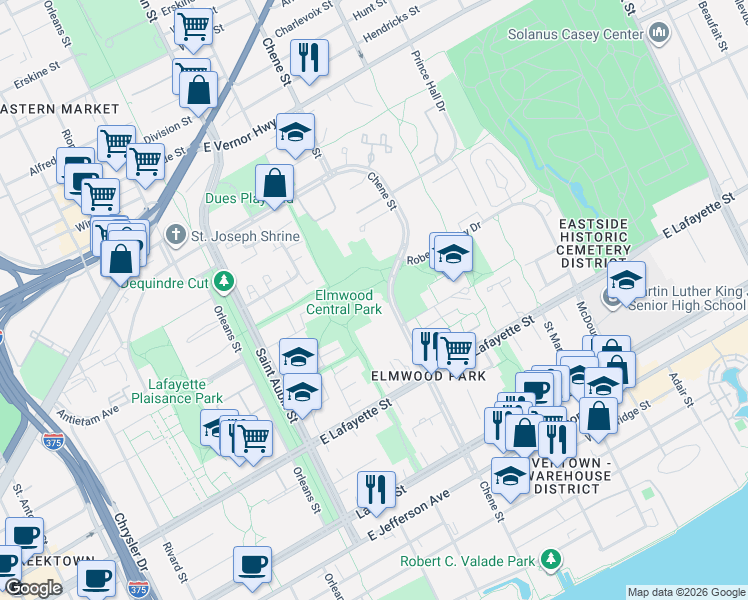
Task: Open the shopping bag marker at Dues Playground
Action: pos(274,183)
